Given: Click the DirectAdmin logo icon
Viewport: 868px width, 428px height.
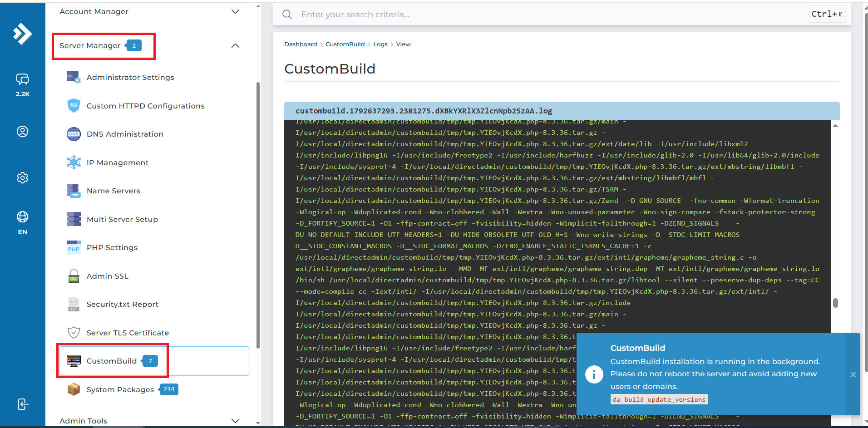Looking at the screenshot, I should point(23,34).
